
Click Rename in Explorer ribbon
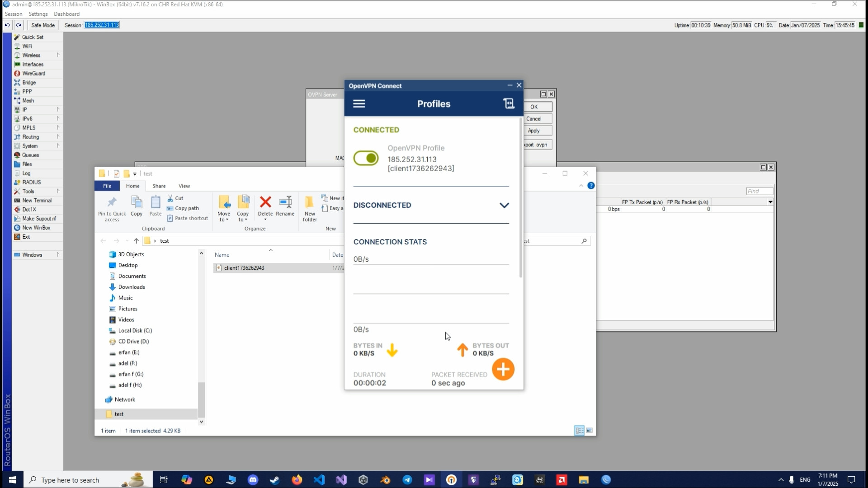[285, 206]
